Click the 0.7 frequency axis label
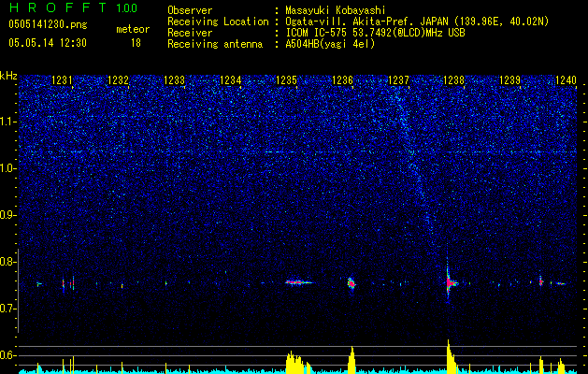 pyautogui.click(x=7, y=309)
